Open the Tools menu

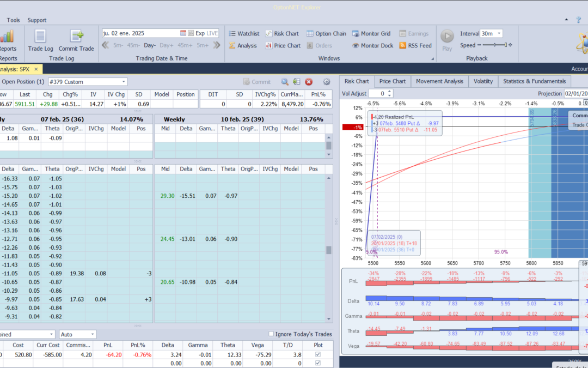coord(14,20)
